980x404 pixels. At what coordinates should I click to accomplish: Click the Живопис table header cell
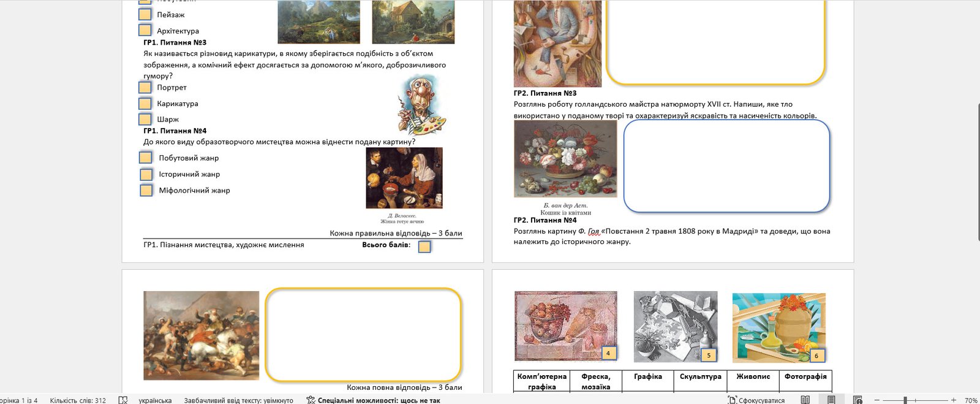pyautogui.click(x=753, y=381)
